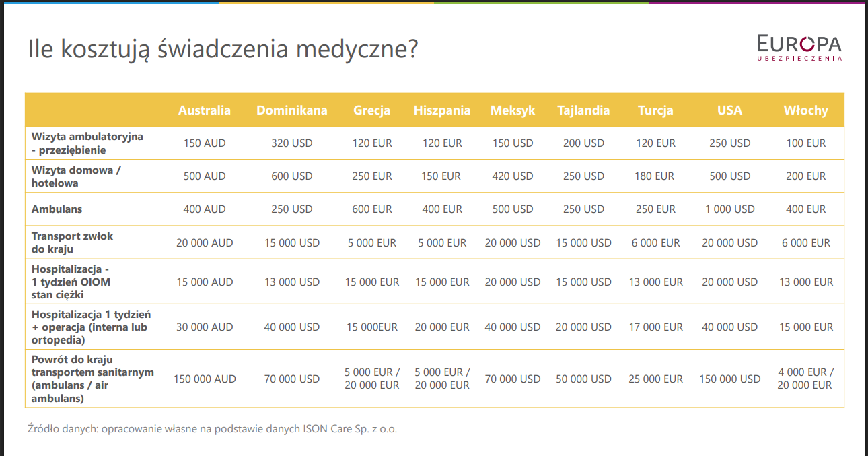Click "100 EUR" in the Włochy column
The image size is (868, 456).
805,143
